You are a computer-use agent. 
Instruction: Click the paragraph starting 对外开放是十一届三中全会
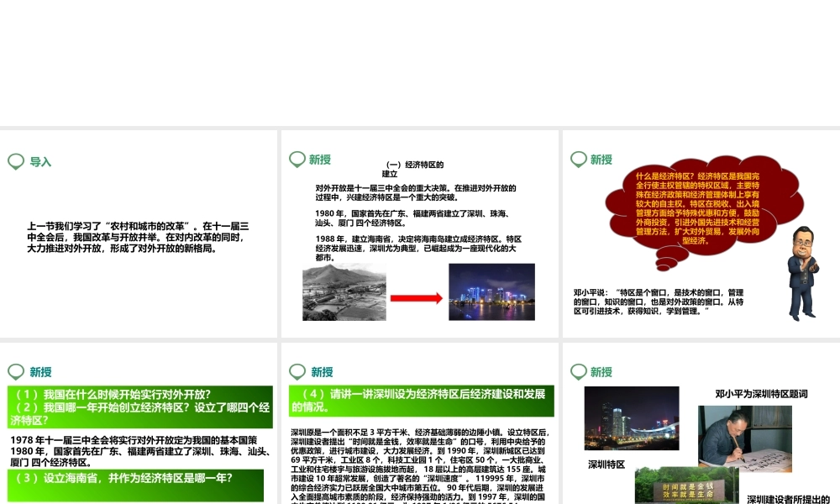click(416, 193)
